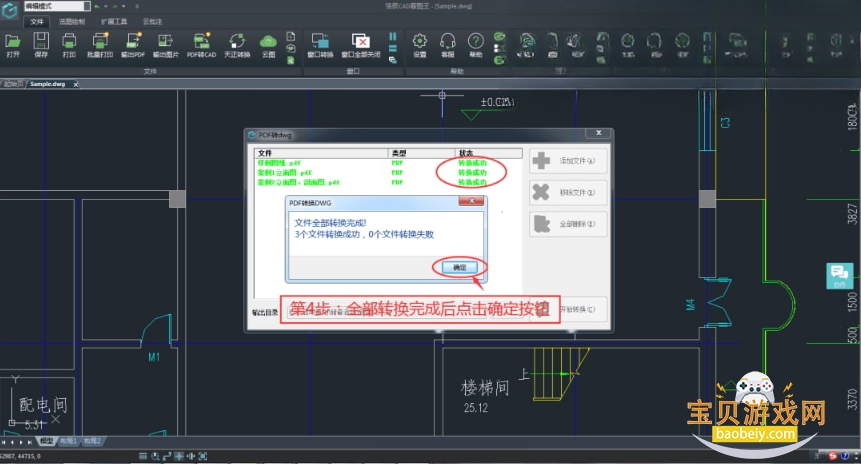This screenshot has width=861, height=464.
Task: Switch to the 起始页 document tab
Action: [x=13, y=84]
